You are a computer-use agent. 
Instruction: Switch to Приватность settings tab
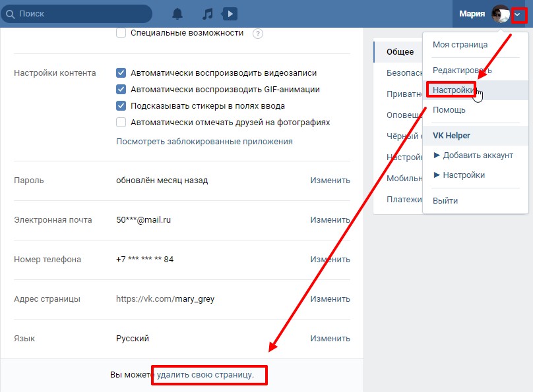tap(398, 94)
